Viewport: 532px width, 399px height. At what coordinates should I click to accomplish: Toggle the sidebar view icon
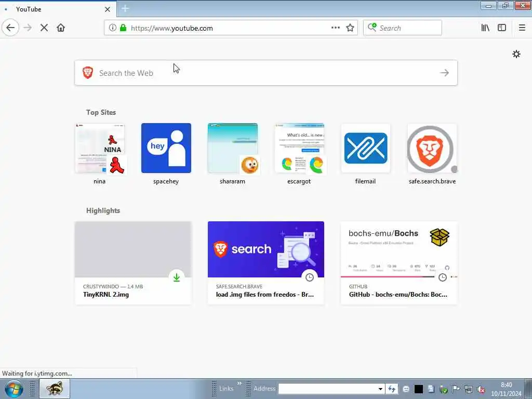[502, 28]
